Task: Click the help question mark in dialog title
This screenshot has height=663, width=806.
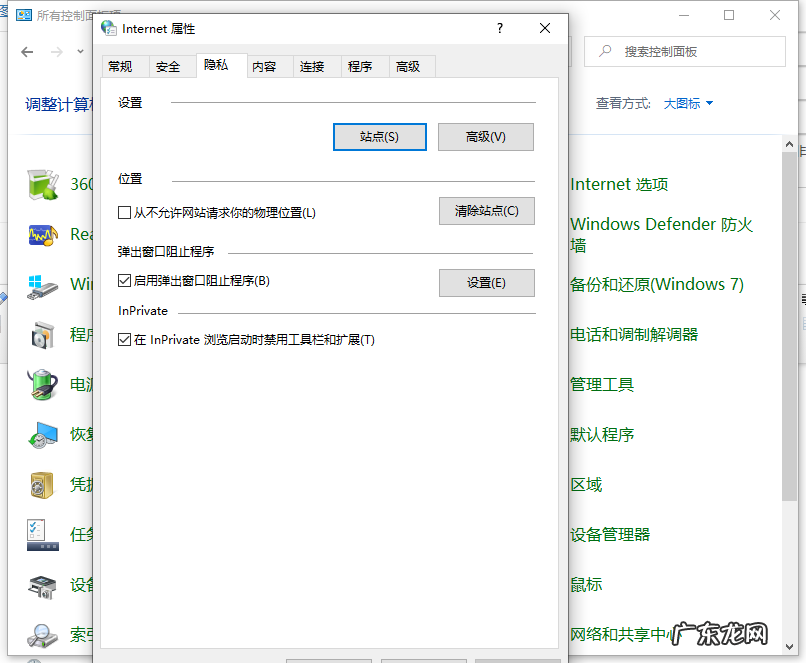Action: point(499,28)
